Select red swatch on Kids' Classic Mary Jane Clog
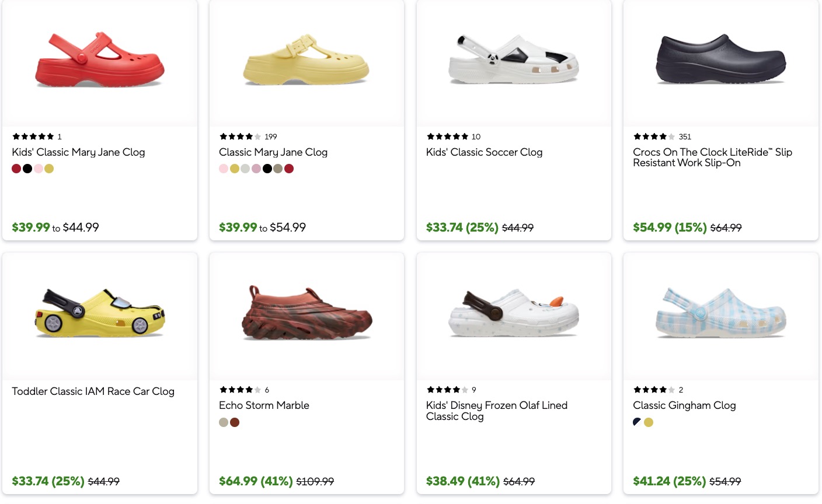The image size is (822, 504). [16, 169]
